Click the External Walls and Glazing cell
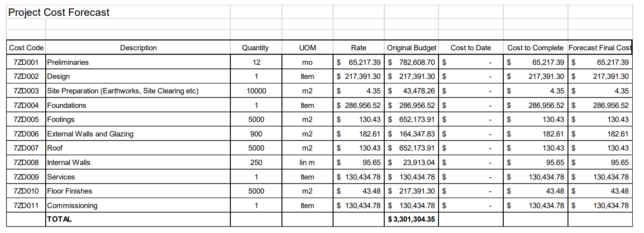 (x=138, y=134)
